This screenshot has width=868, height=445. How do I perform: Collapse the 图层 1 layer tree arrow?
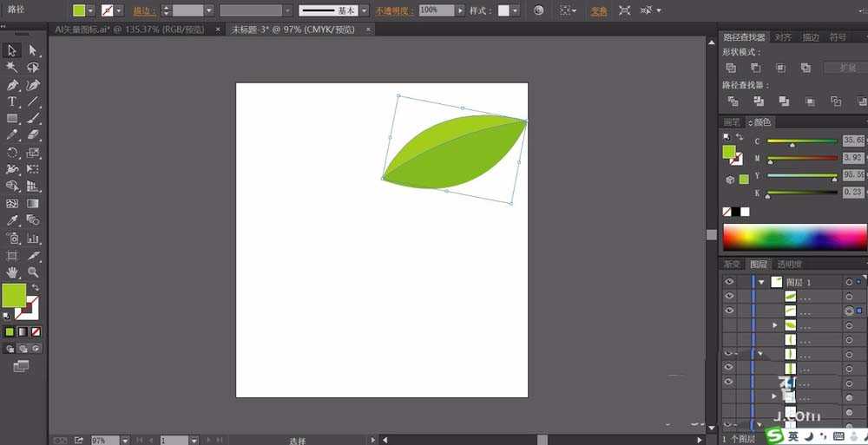click(x=761, y=282)
